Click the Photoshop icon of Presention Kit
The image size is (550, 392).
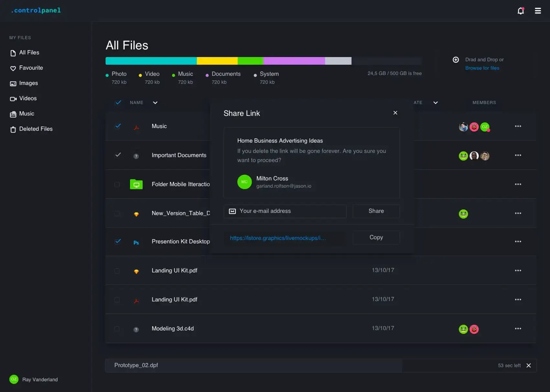(136, 242)
